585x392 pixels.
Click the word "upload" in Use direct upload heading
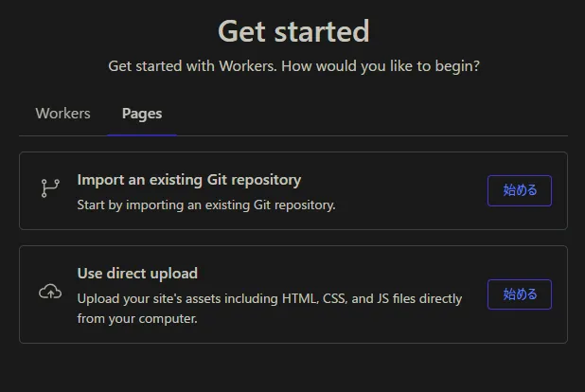[176, 273]
